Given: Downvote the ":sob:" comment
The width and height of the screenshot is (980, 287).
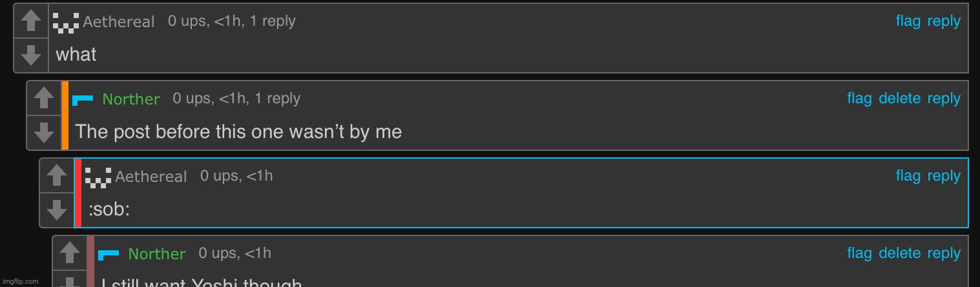Looking at the screenshot, I should click(x=57, y=210).
